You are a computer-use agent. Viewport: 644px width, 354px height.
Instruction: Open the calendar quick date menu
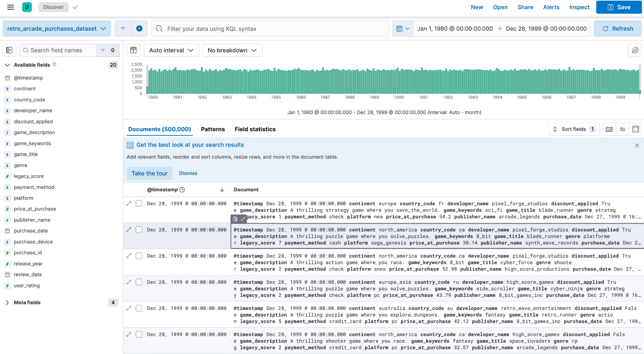click(403, 29)
